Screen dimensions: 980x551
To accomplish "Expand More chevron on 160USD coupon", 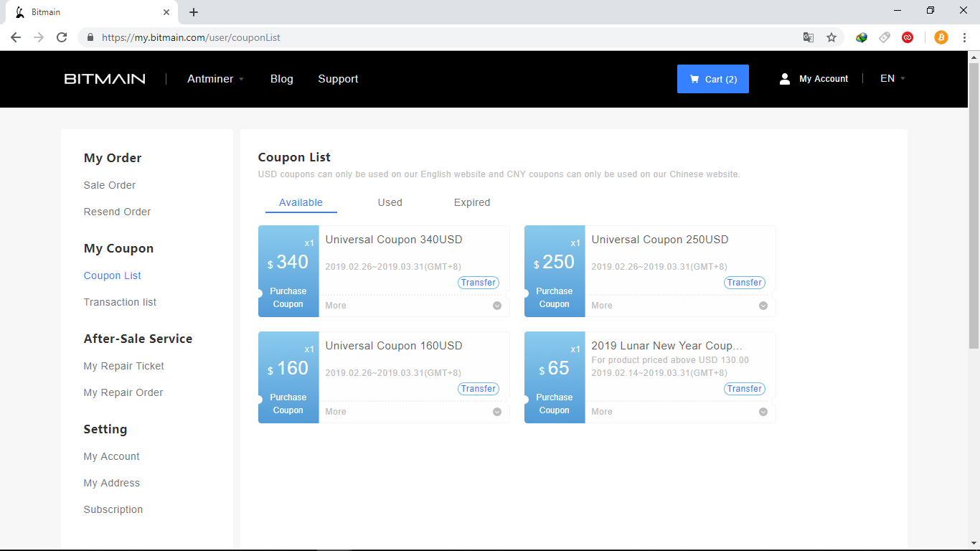I will pos(497,412).
